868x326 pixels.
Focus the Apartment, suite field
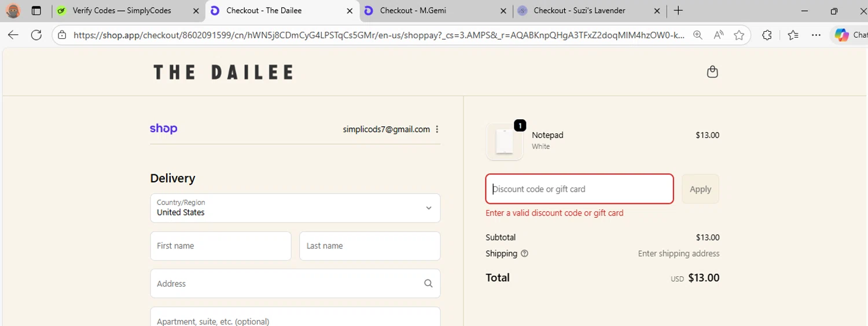[295, 317]
